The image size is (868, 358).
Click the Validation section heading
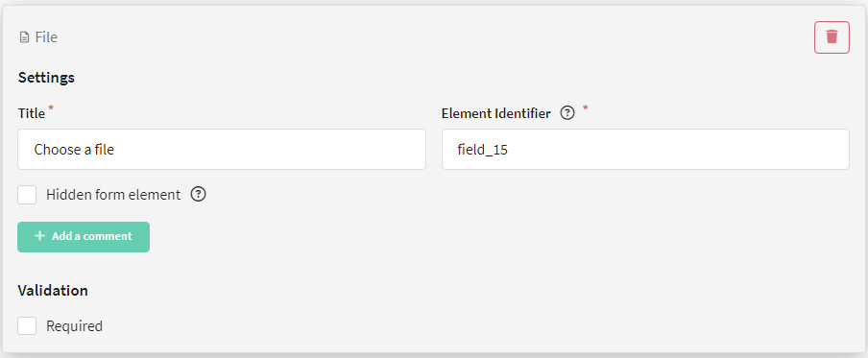53,291
